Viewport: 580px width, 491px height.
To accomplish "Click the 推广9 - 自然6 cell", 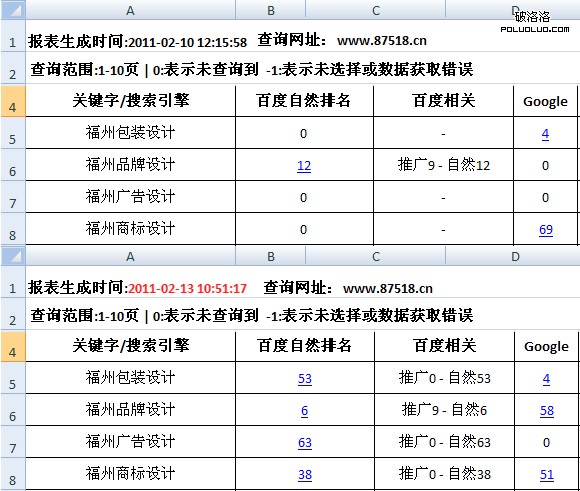I will (x=444, y=410).
